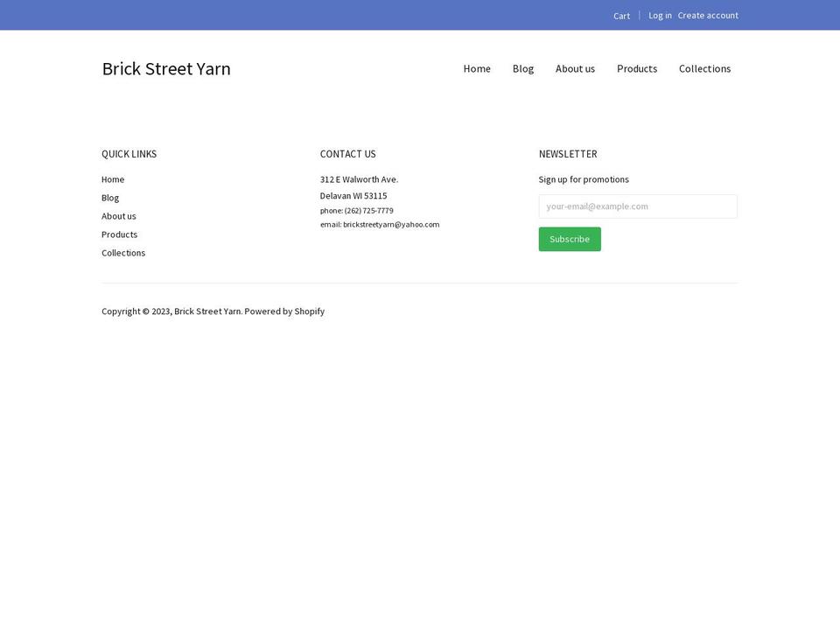Click the Brick Street Yarn logo

166,68
